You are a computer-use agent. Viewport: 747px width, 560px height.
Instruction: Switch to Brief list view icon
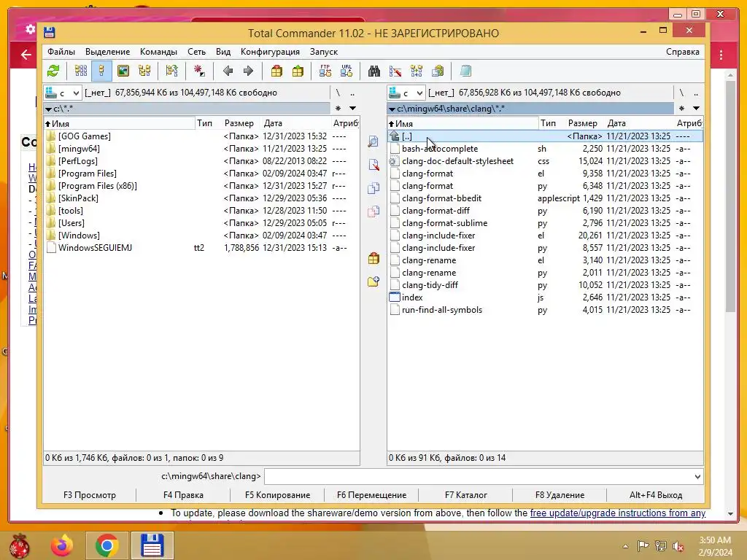pos(81,71)
